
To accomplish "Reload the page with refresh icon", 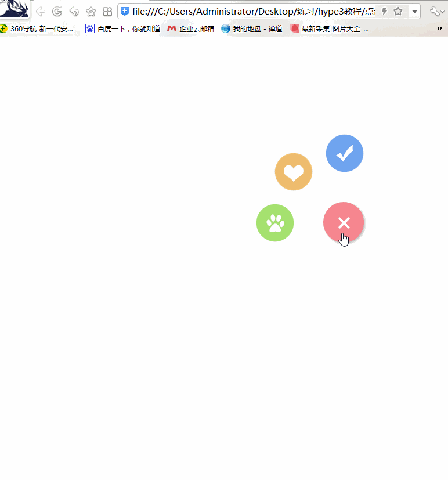I will tap(57, 12).
